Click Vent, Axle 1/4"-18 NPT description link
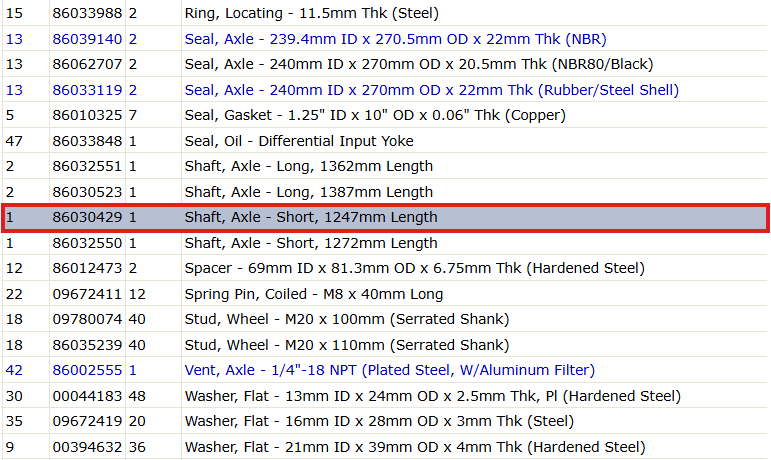 click(x=389, y=370)
